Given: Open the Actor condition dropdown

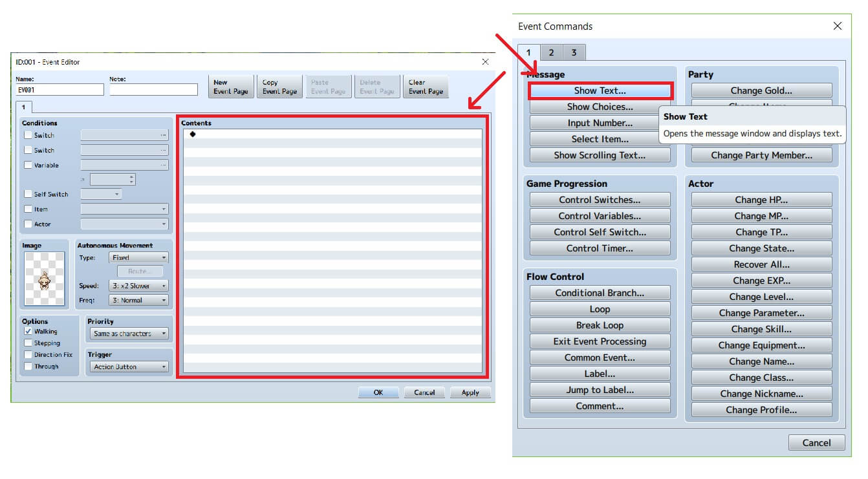Looking at the screenshot, I should click(124, 224).
